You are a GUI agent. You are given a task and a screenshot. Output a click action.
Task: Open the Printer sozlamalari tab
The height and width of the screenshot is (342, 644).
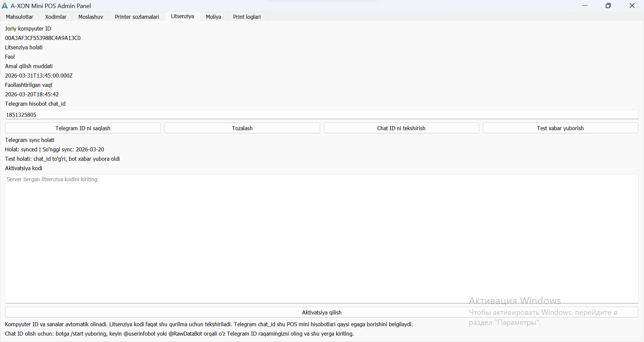click(x=137, y=17)
